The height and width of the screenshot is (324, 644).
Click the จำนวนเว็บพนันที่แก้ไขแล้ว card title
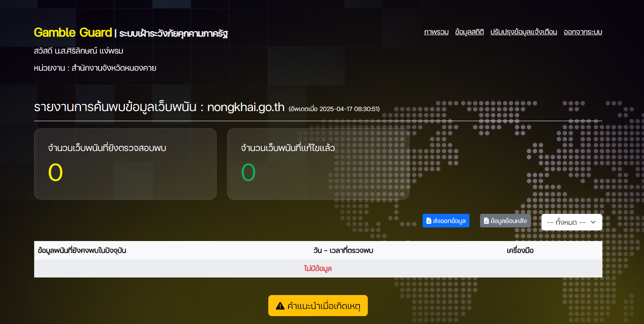point(288,148)
